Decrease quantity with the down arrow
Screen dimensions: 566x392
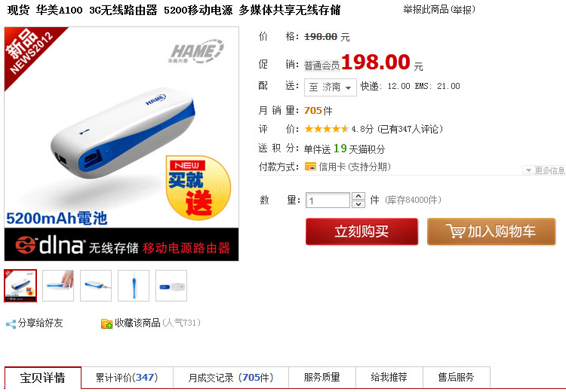pyautogui.click(x=358, y=204)
